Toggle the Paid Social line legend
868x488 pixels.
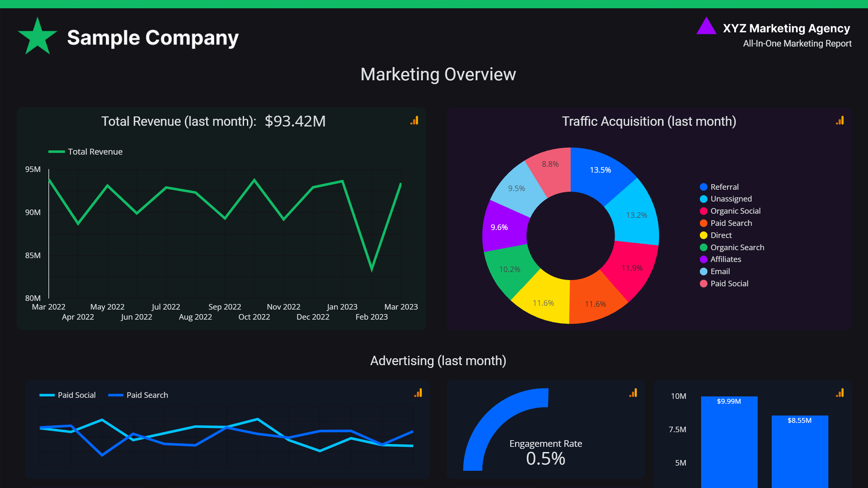[68, 395]
